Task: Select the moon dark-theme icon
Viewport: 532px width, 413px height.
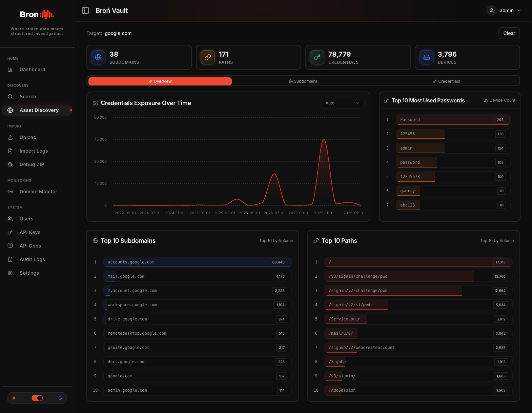Action: [60, 398]
